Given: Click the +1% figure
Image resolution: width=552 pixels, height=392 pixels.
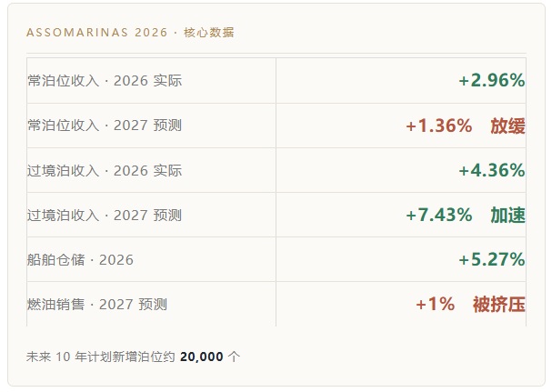Looking at the screenshot, I should (x=435, y=304).
